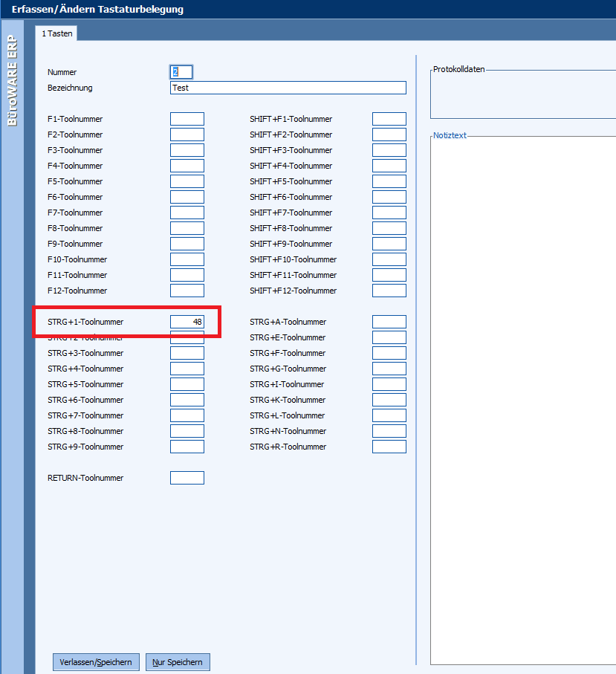
Task: Switch to the 1 Tasten tab
Action: [x=56, y=33]
